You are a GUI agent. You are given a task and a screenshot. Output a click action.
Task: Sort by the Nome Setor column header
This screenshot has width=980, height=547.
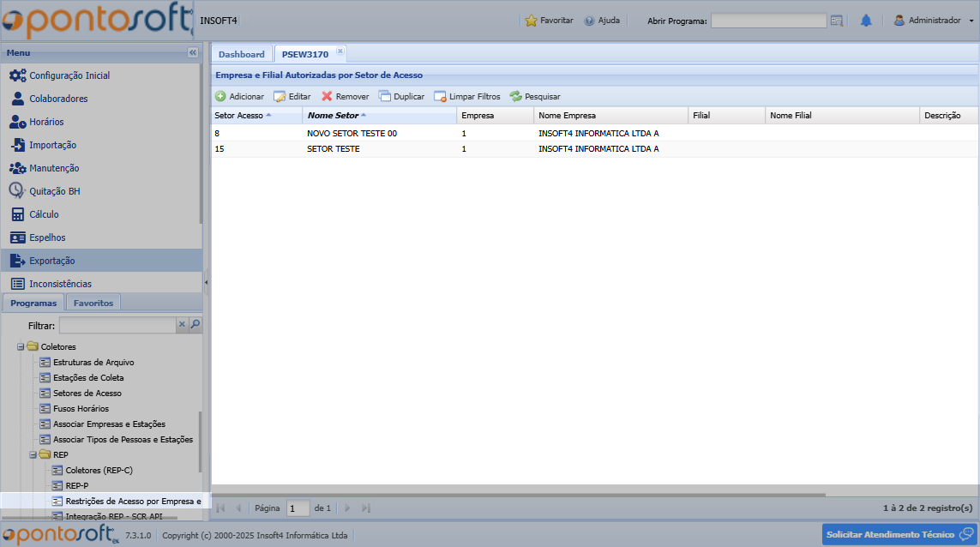tap(333, 115)
